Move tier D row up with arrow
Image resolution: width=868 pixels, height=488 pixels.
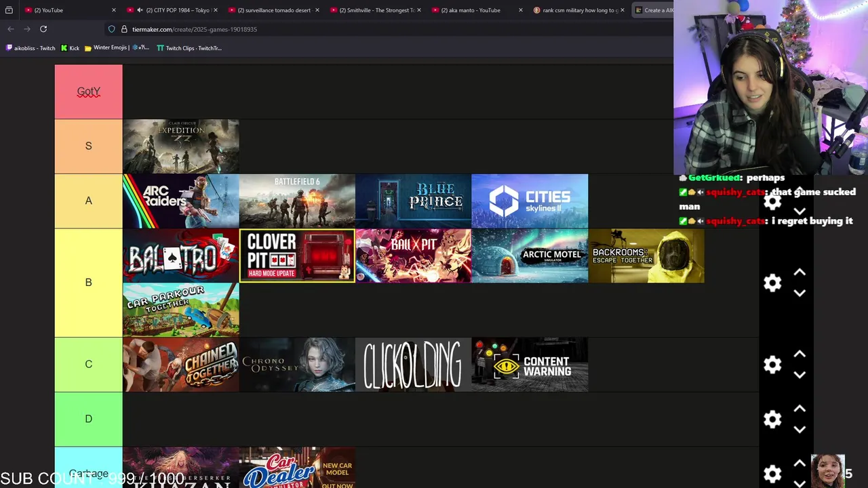coord(800,409)
